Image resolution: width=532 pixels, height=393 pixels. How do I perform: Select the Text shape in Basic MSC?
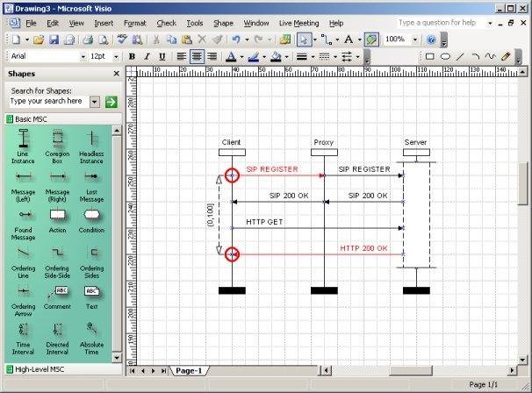point(91,297)
